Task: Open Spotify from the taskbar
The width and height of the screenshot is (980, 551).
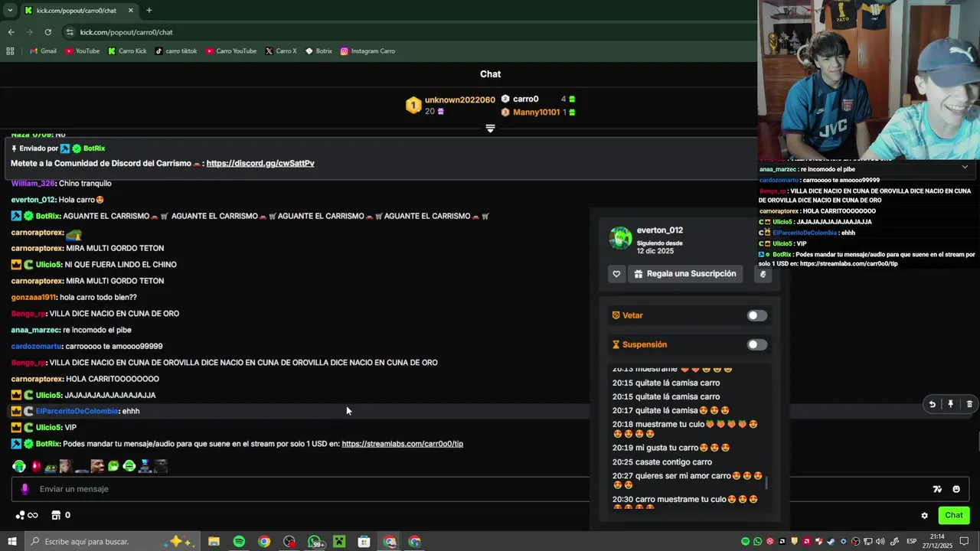Action: tap(239, 541)
